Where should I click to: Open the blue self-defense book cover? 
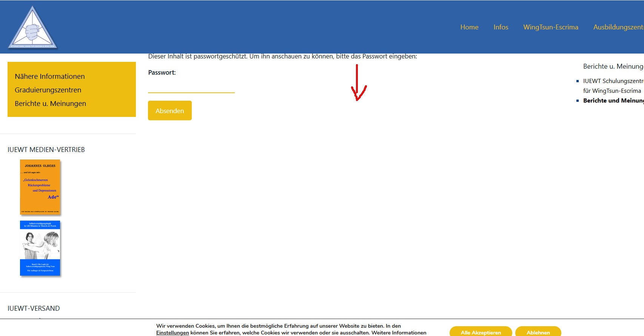pos(40,248)
